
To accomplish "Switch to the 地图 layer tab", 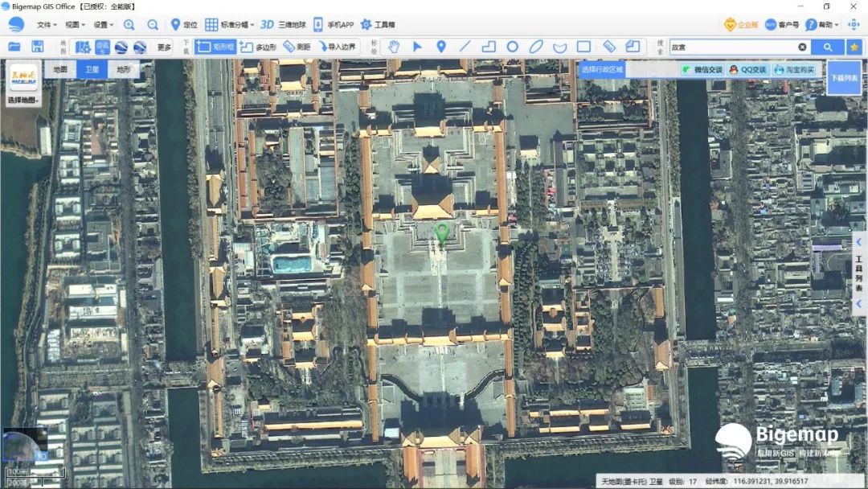I will tap(60, 69).
